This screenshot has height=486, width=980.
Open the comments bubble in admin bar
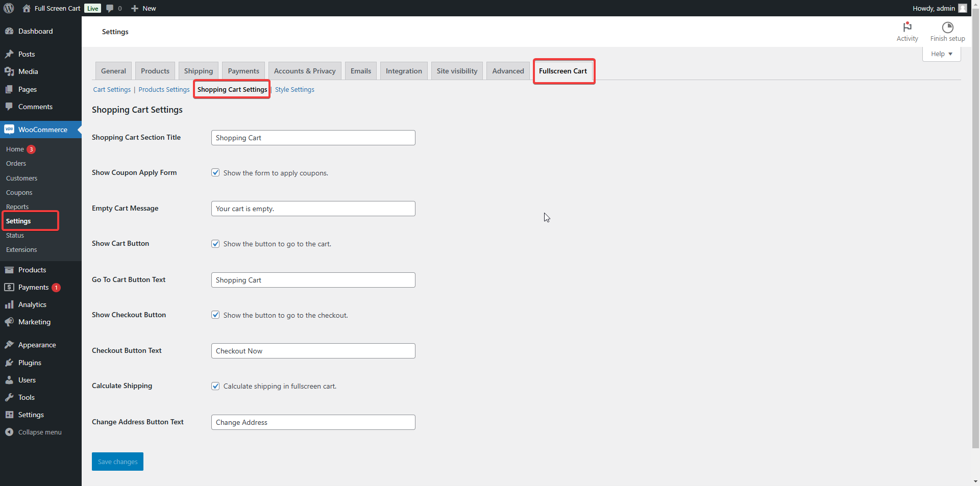pos(110,8)
